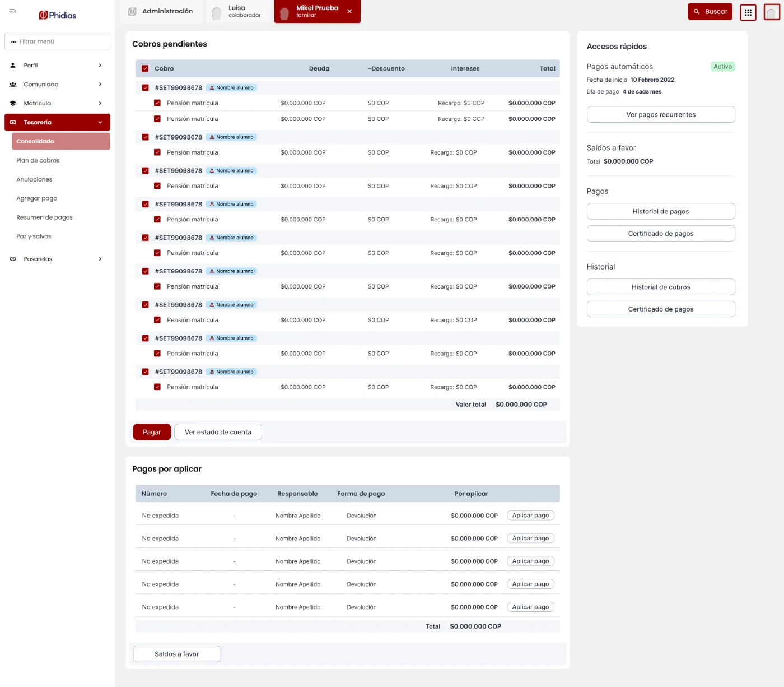This screenshot has height=687, width=784.
Task: Expand the Perfil menu chevron
Action: click(x=100, y=66)
